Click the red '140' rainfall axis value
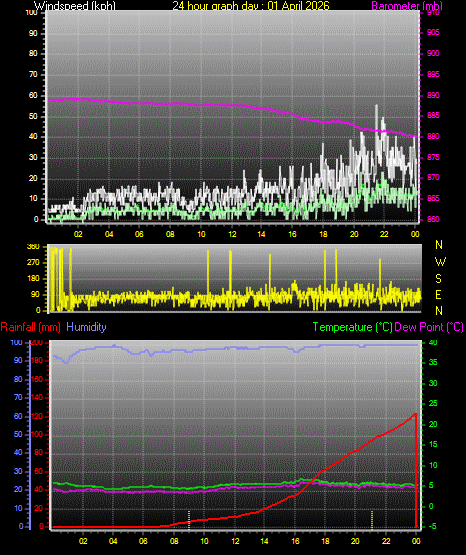 tap(37, 397)
